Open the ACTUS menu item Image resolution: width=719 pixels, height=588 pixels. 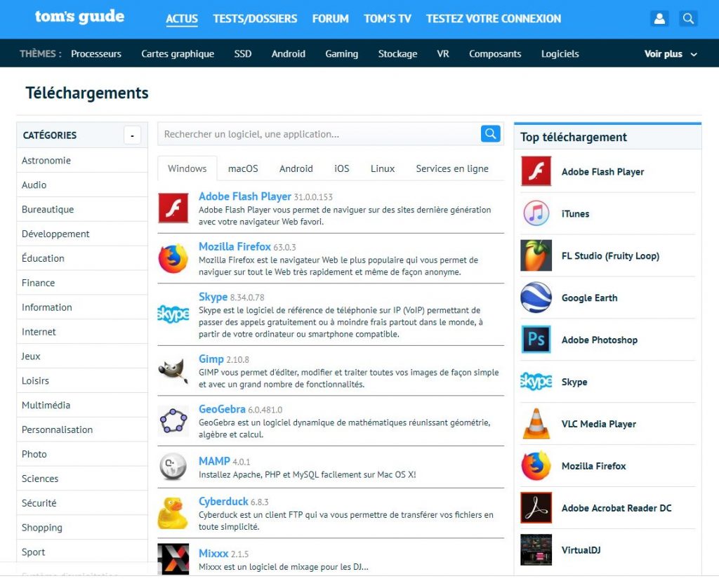pos(182,19)
